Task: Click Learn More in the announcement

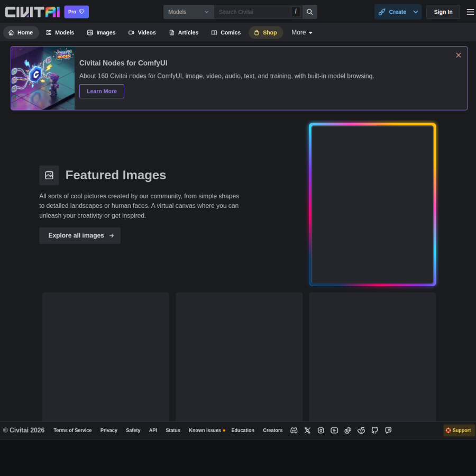Action: pos(102,91)
